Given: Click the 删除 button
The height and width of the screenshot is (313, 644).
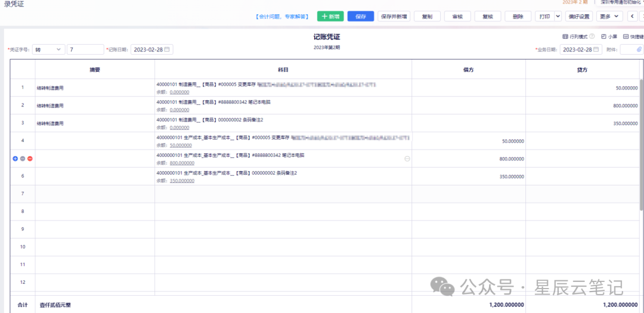Looking at the screenshot, I should click(x=518, y=17).
